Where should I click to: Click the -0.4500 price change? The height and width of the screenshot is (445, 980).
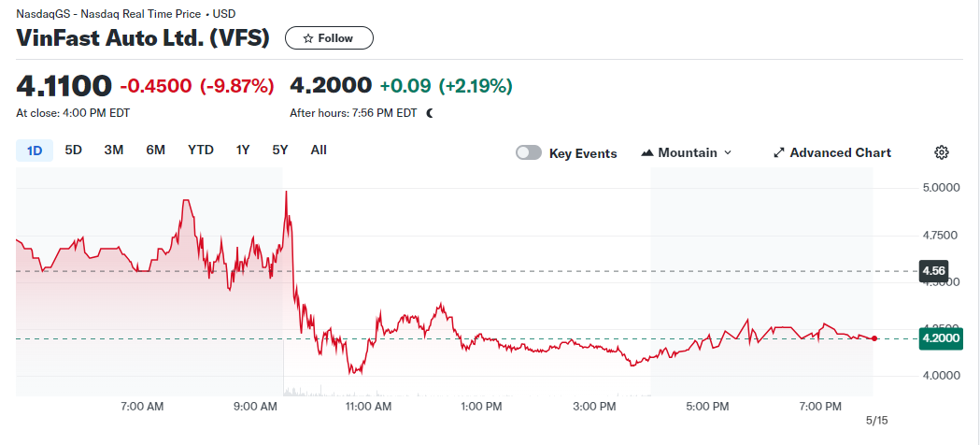tap(156, 86)
